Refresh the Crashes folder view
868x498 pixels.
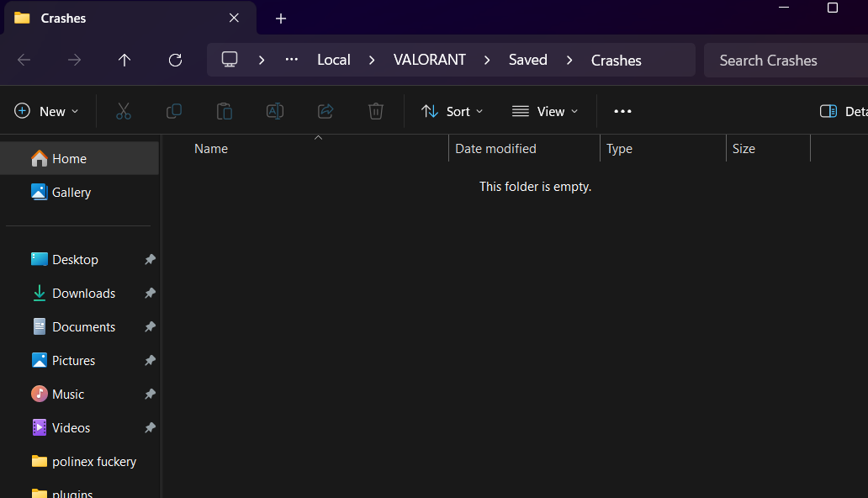(176, 60)
